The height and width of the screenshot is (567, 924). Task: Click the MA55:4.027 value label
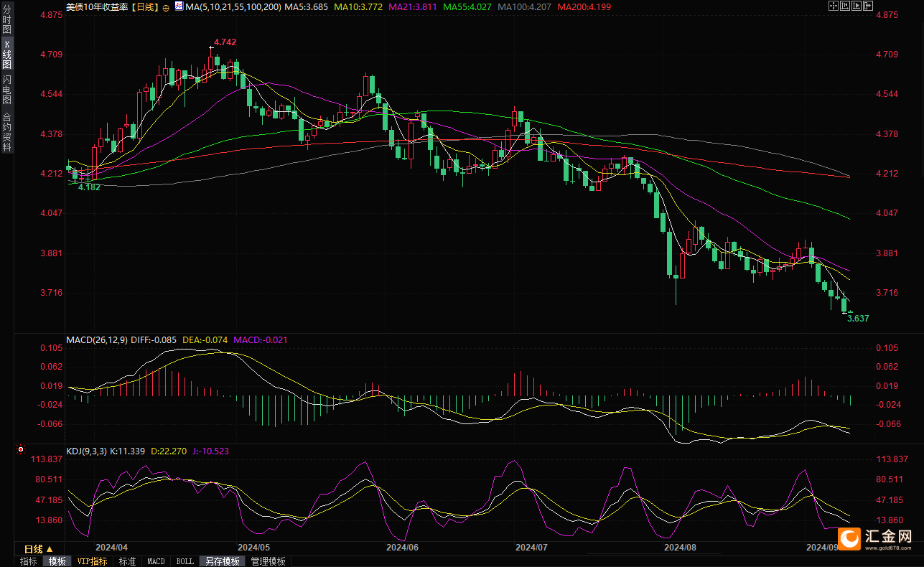pos(467,7)
